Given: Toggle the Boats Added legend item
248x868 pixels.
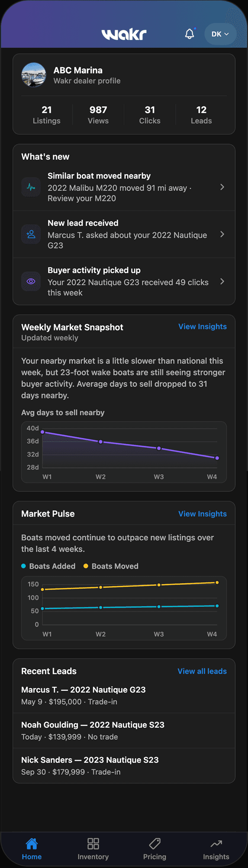Looking at the screenshot, I should coord(48,566).
